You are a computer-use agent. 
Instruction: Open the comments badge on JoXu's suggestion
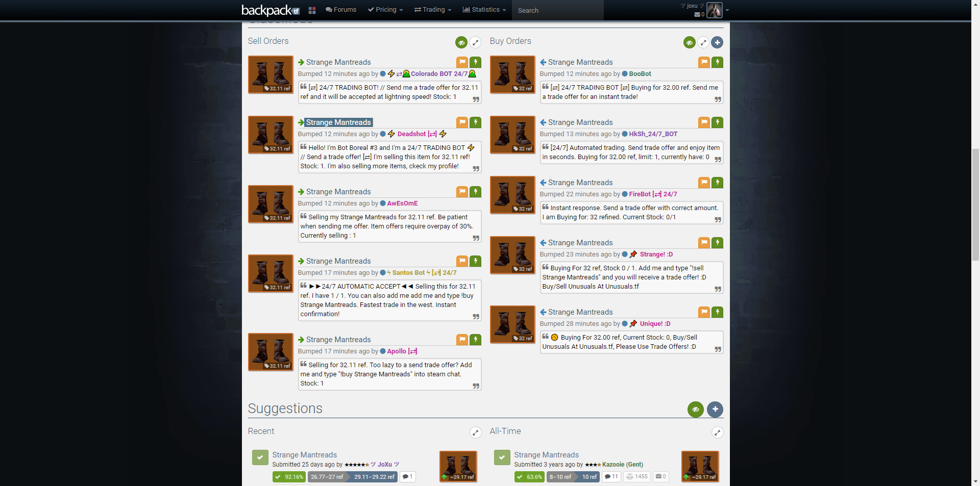(407, 477)
